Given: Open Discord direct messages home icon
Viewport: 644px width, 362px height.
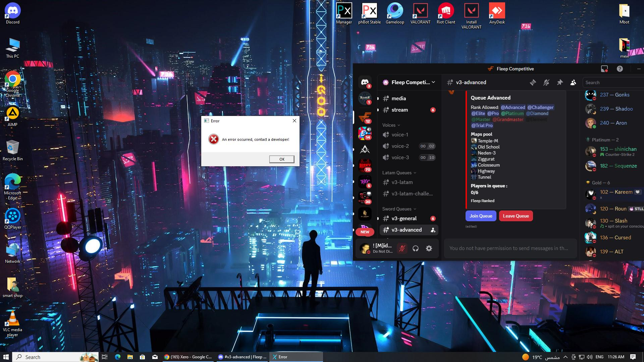Looking at the screenshot, I should (365, 82).
